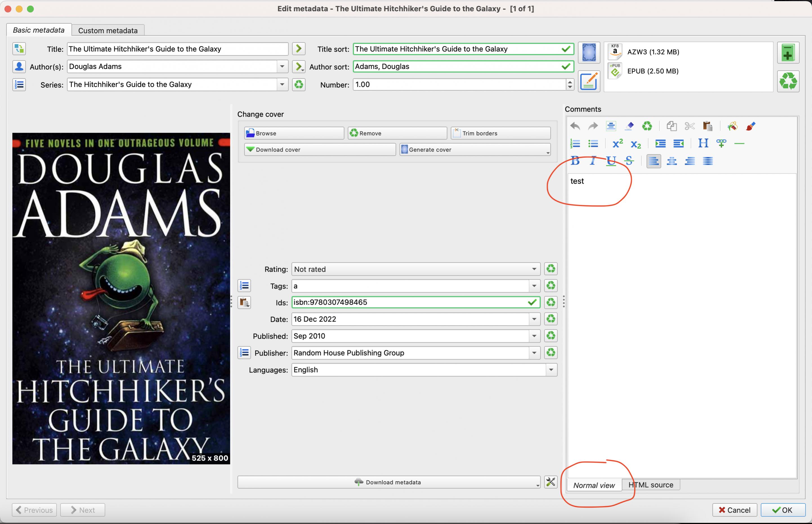Open the Manage authors editor icon
The width and height of the screenshot is (812, 524).
pos(19,66)
